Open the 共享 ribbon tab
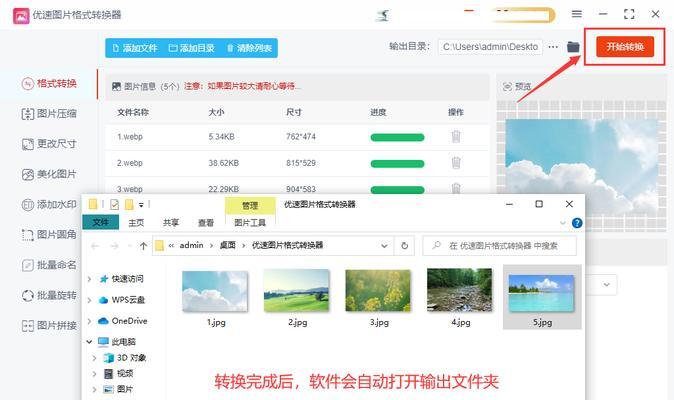The image size is (674, 400). tap(171, 223)
